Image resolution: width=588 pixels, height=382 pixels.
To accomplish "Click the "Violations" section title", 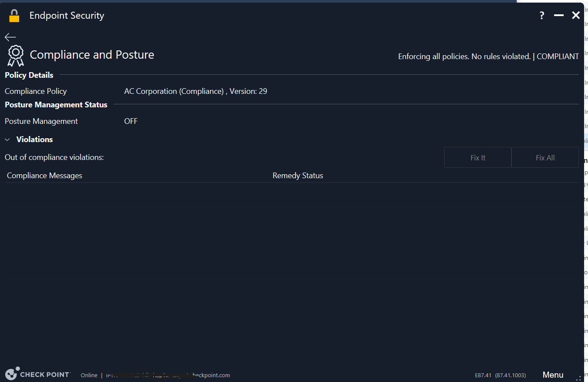I will [x=35, y=140].
